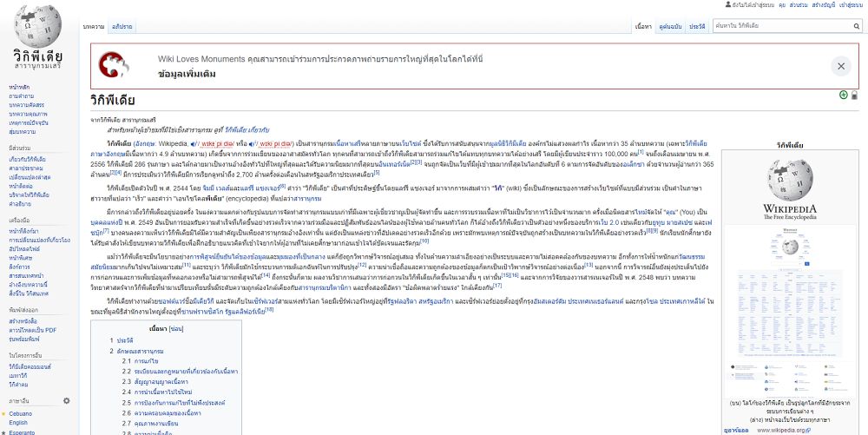
Task: Dismiss the Wiki Loves Monuments banner
Action: tap(840, 66)
